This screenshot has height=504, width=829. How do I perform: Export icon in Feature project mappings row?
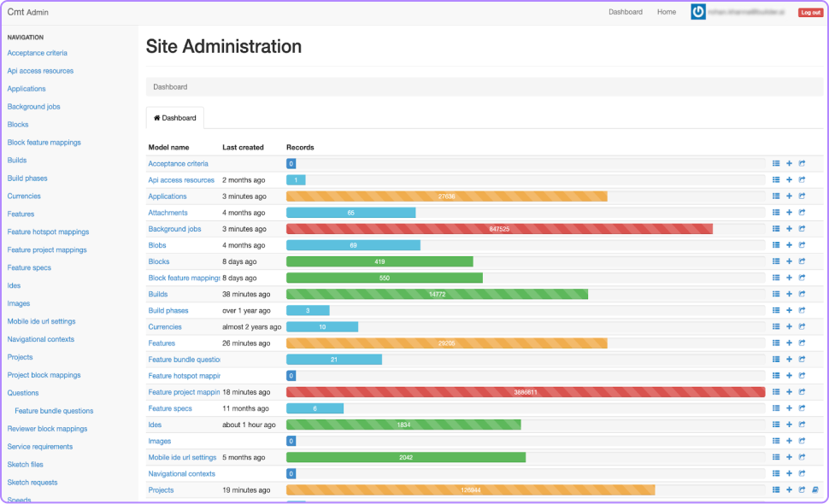802,393
